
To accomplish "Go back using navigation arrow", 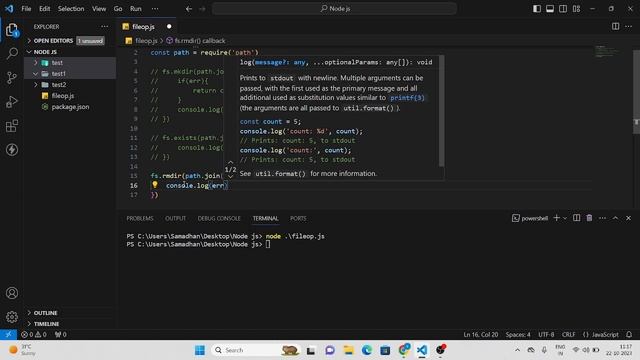I will [189, 9].
